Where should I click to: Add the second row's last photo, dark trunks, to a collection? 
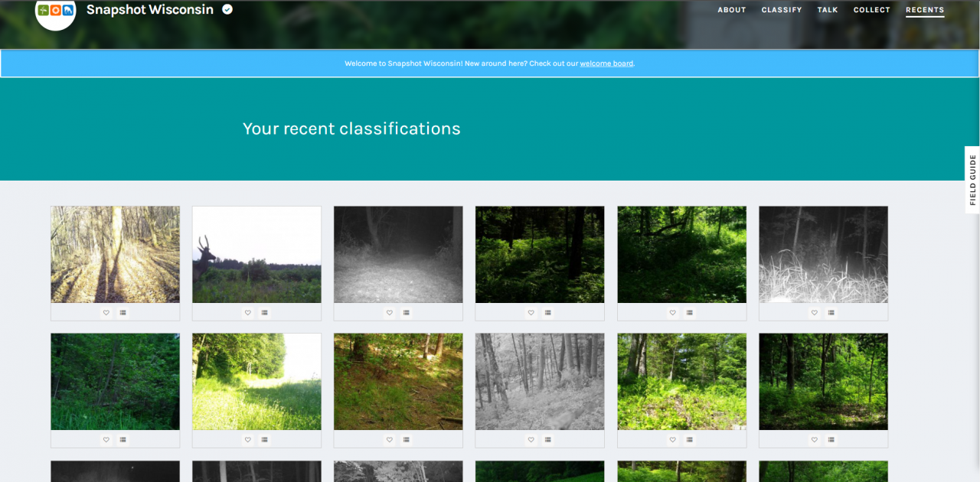tap(831, 440)
